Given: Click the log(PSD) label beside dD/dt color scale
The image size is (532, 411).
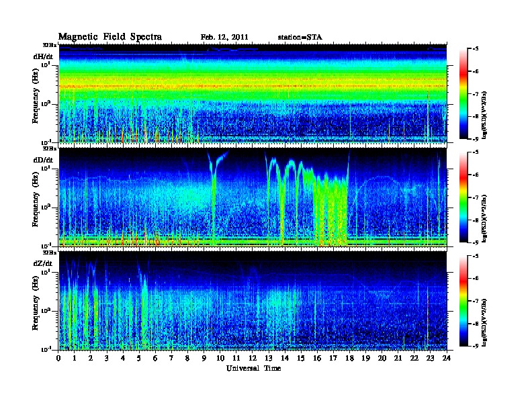Looking at the screenshot, I should coord(484,218).
